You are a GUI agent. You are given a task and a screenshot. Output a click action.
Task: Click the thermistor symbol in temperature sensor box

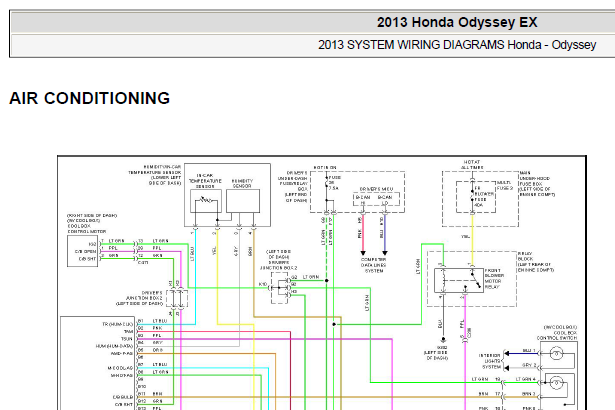(206, 200)
